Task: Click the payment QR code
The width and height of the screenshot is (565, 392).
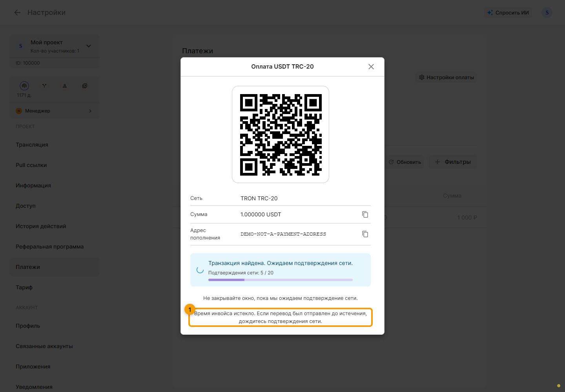Action: tap(281, 134)
